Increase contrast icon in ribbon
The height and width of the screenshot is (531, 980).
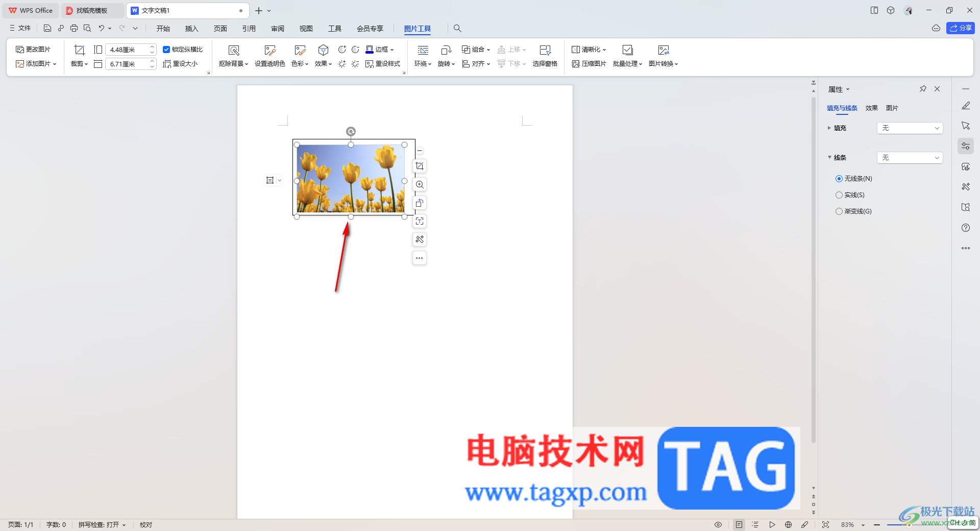[342, 50]
